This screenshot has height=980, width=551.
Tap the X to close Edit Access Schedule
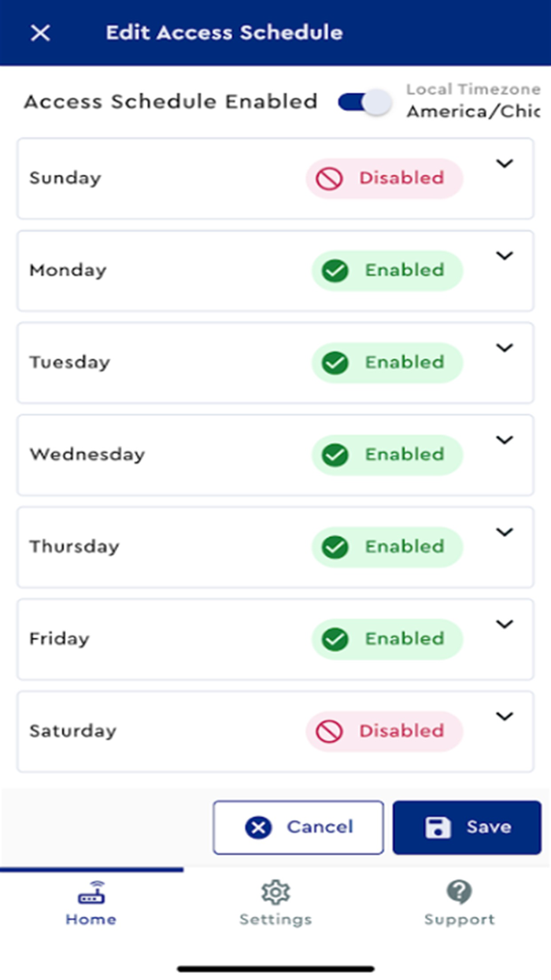pos(39,33)
